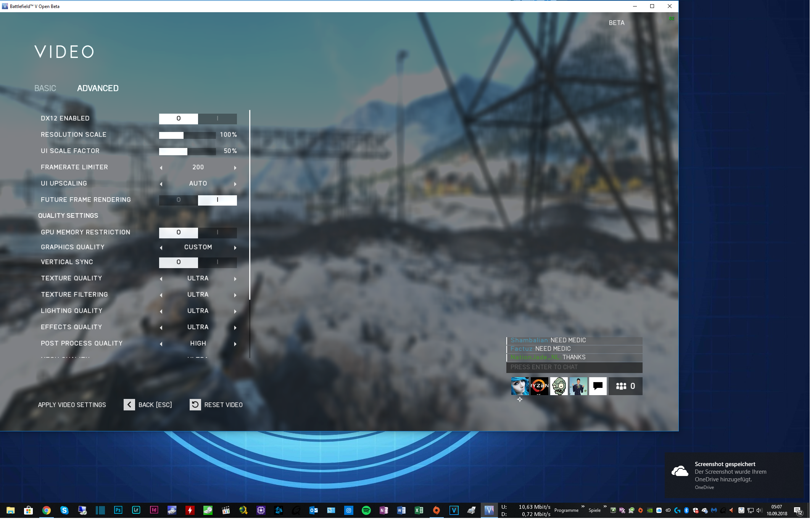
Task: Click the Back arrow icon
Action: [129, 405]
